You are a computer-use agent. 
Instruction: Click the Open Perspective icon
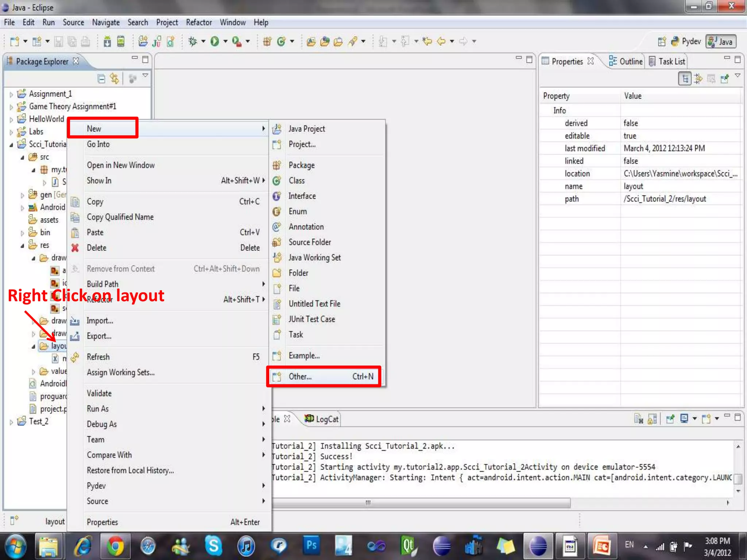[662, 41]
